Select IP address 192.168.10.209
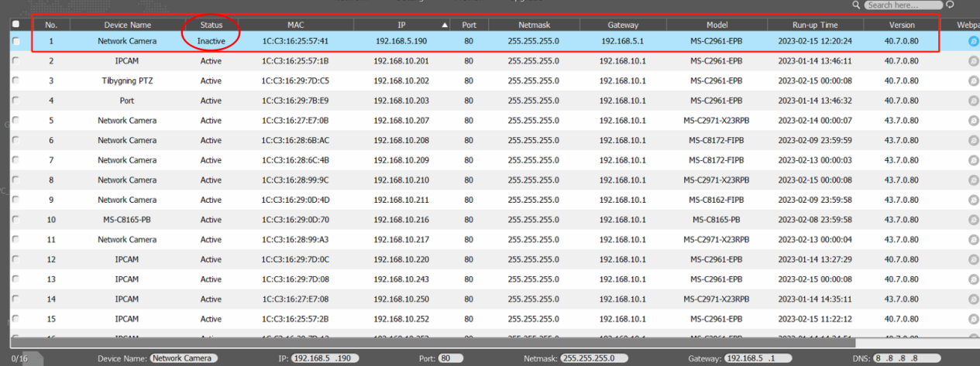This screenshot has height=366, width=980. tap(401, 160)
